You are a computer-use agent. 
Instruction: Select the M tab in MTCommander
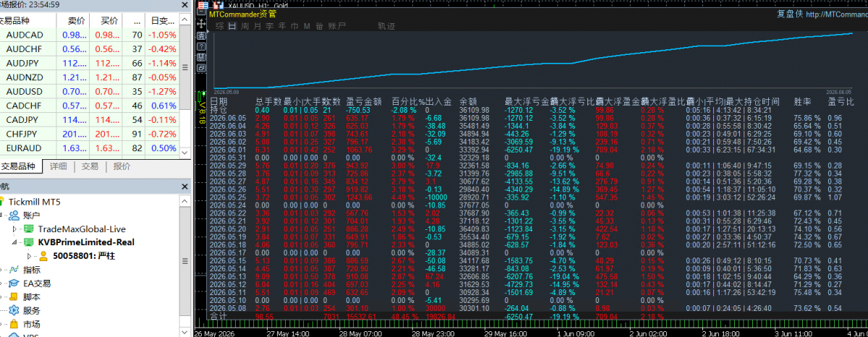pos(307,26)
